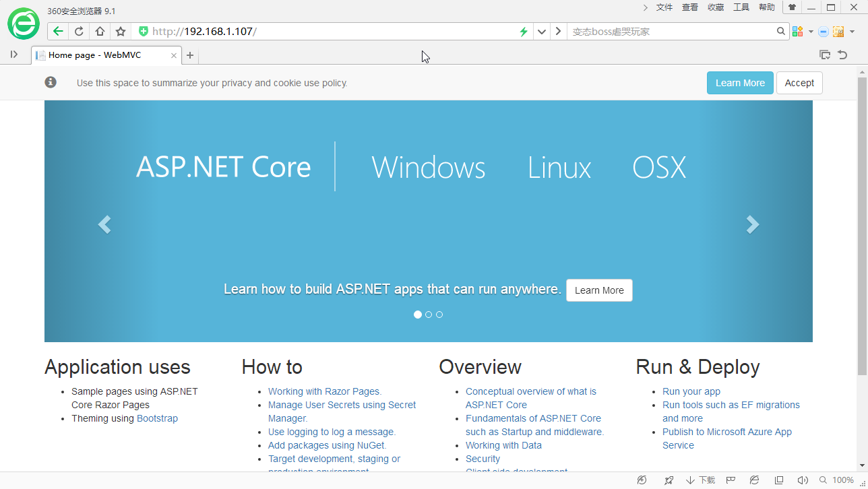Open the Working with Razor Pages link
This screenshot has height=489, width=868.
pos(324,391)
